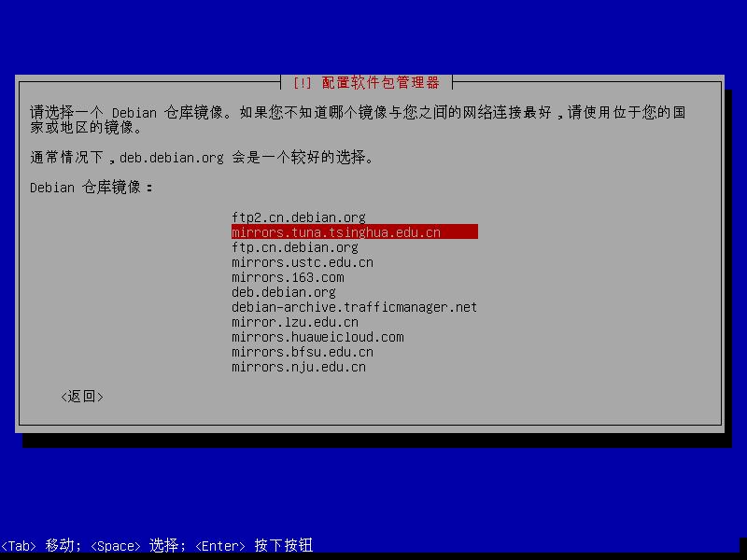Select the ftp.cn.debian.org mirror

click(x=295, y=247)
